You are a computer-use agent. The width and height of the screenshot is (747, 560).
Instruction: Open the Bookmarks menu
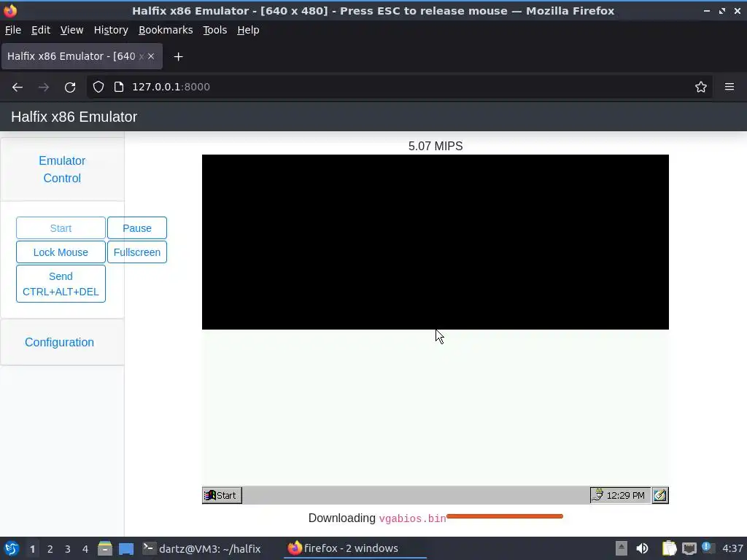click(166, 30)
